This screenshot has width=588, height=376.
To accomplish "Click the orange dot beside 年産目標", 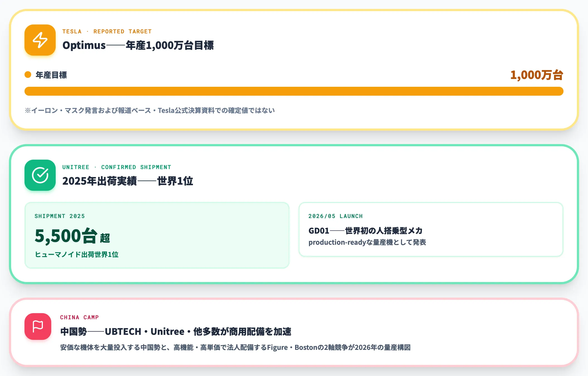I will [28, 75].
